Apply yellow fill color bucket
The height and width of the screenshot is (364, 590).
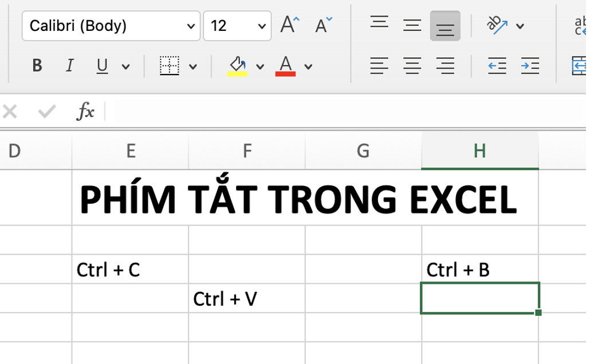237,66
